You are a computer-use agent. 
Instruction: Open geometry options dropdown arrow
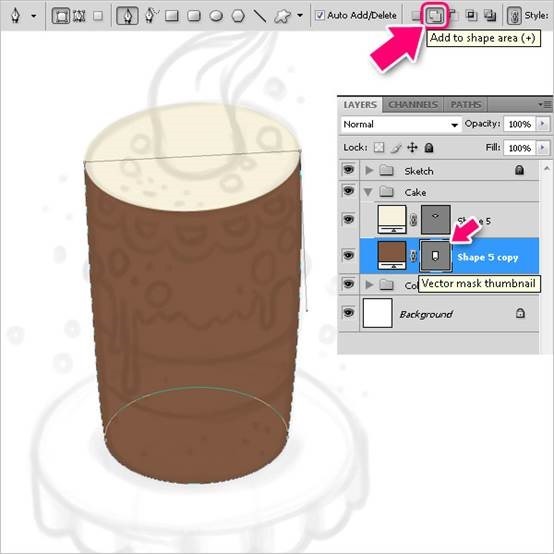(x=300, y=16)
